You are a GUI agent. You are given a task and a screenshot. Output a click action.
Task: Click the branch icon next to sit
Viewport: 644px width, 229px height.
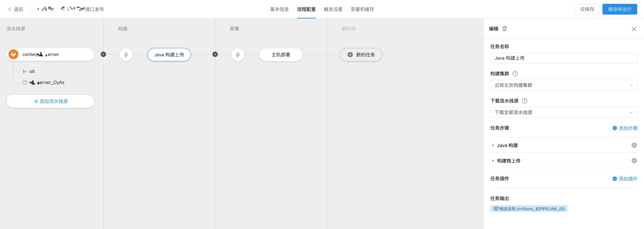[24, 71]
